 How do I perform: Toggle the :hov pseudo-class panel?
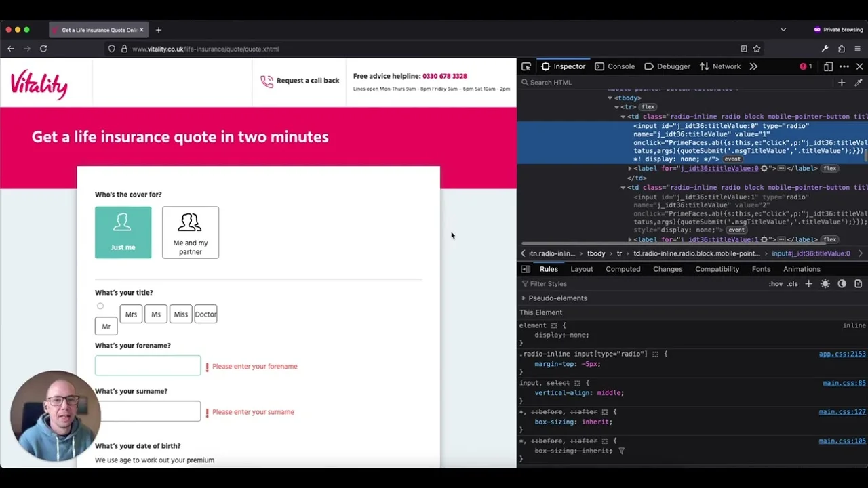[776, 284]
